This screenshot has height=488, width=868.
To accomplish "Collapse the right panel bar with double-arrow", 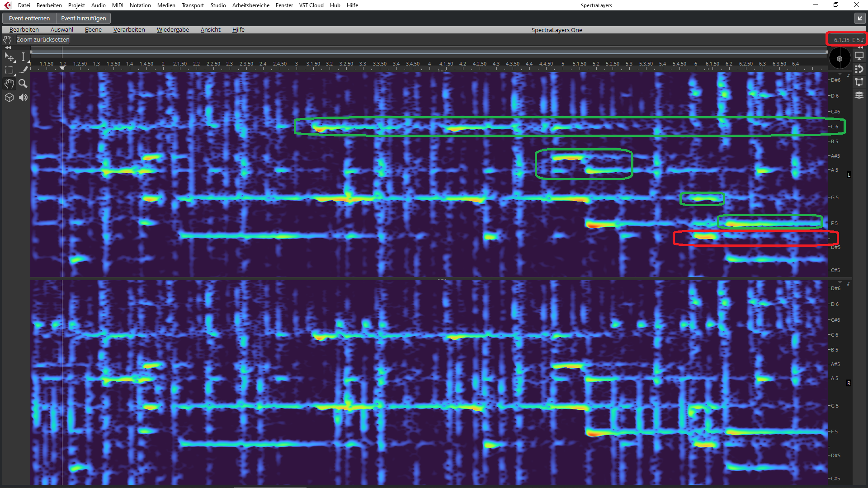I will pos(860,47).
